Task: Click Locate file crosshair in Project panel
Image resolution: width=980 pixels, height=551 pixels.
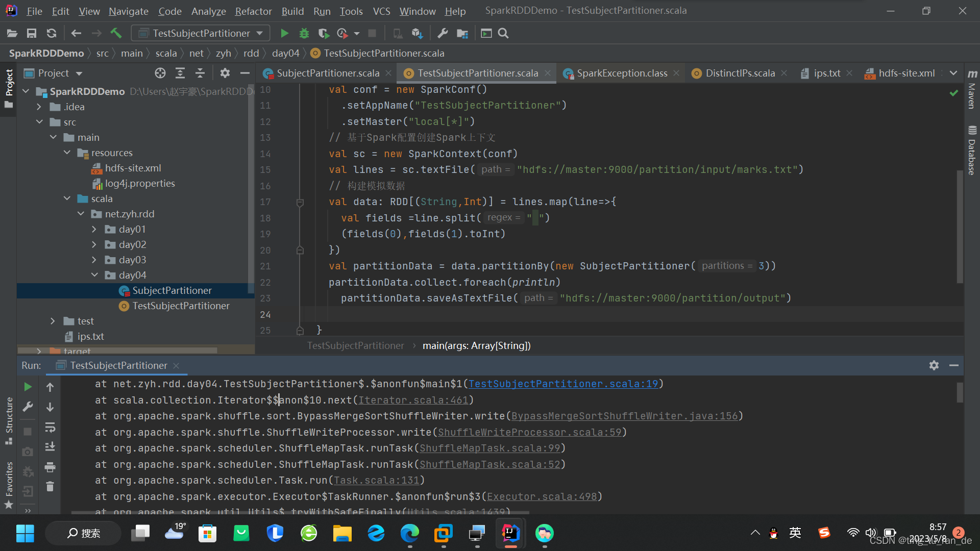Action: point(160,73)
